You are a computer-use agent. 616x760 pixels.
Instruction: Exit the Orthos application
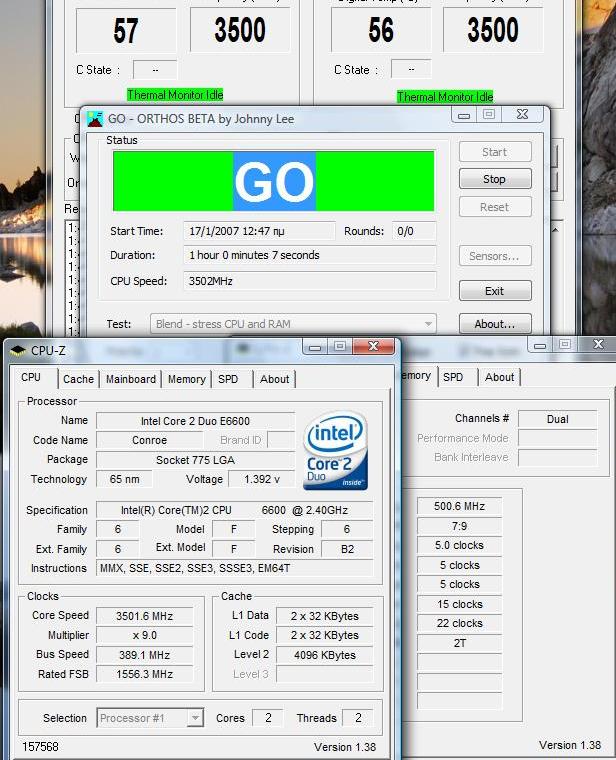(x=495, y=291)
